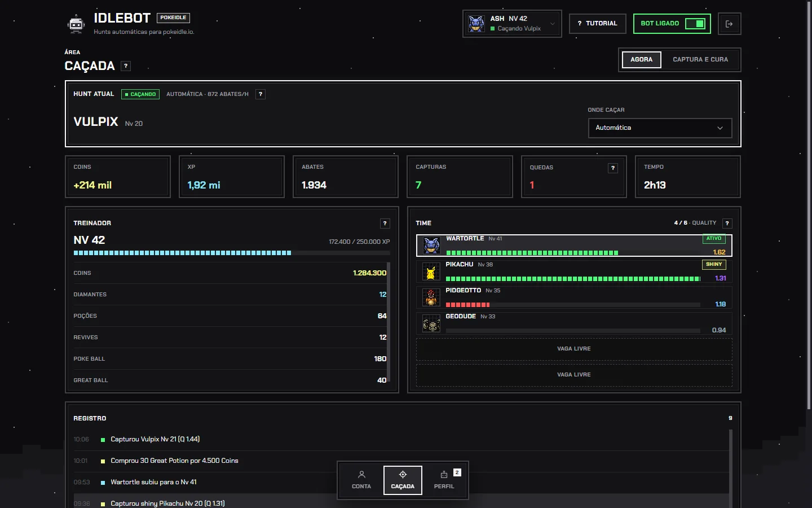Click the Pikachu sprite in team
Screen dimensions: 812x508
click(431, 272)
